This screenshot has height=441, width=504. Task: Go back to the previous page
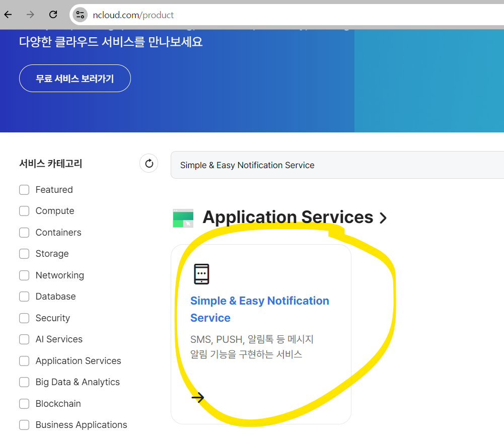point(9,15)
